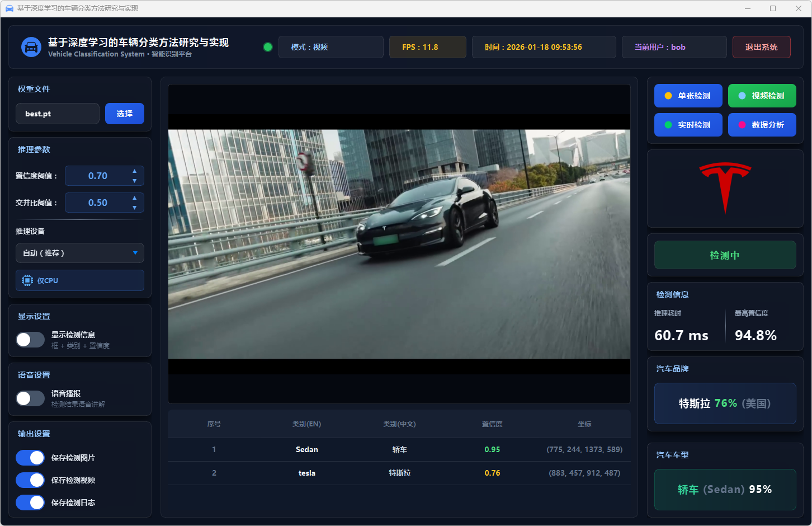The image size is (812, 526).
Task: Switch to video detection mode
Action: (762, 96)
